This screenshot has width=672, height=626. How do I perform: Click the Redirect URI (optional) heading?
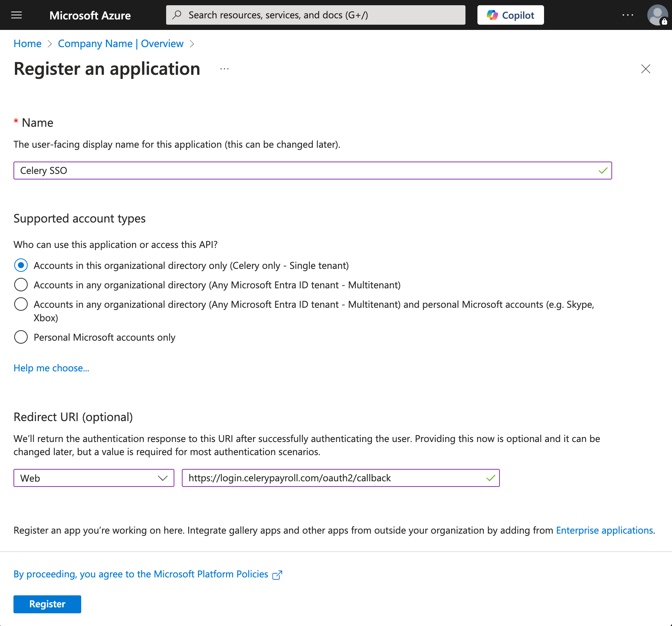tap(73, 417)
